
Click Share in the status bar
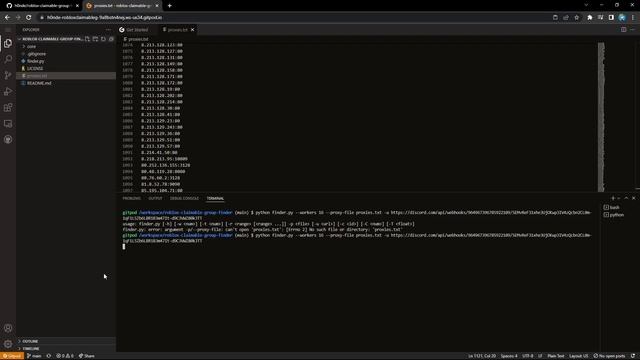coord(87,356)
